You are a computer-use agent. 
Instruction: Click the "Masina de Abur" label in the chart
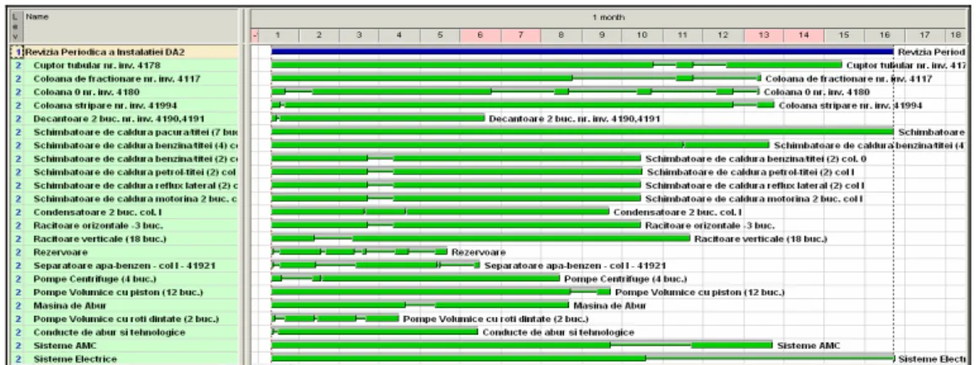pos(610,306)
